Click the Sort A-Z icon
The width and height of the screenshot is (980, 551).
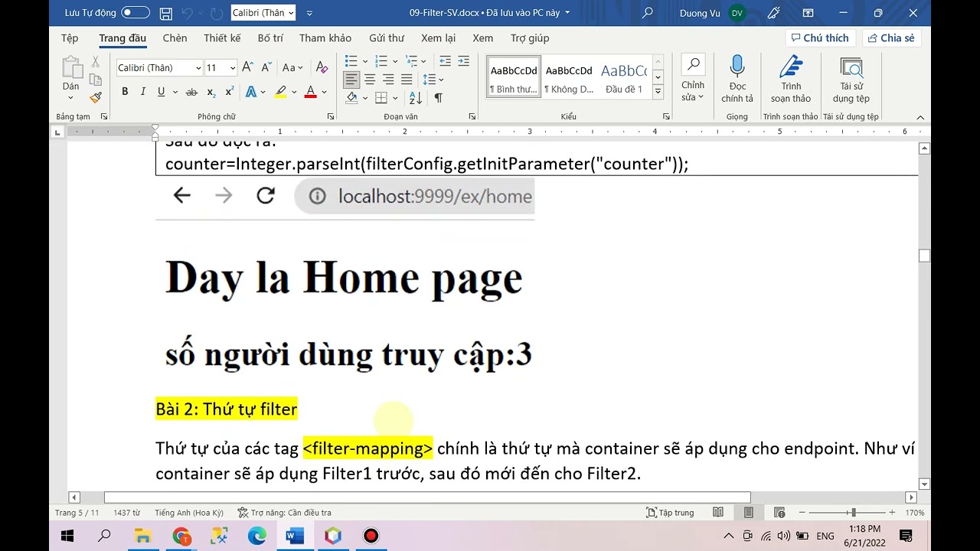coord(416,98)
